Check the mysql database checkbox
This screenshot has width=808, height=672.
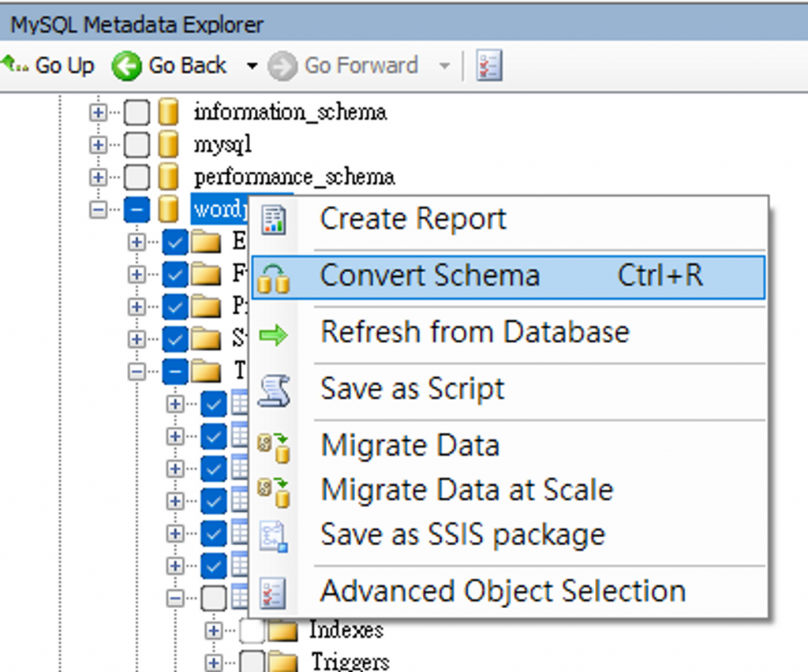[x=137, y=145]
